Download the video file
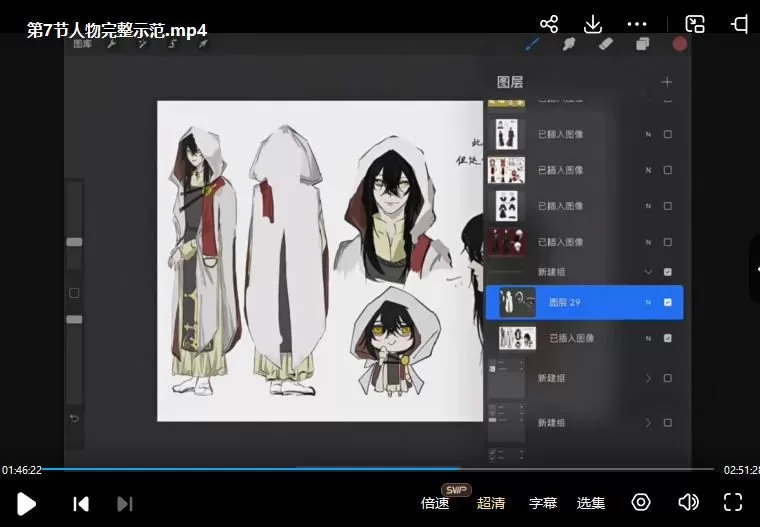The height and width of the screenshot is (527, 760). (593, 24)
